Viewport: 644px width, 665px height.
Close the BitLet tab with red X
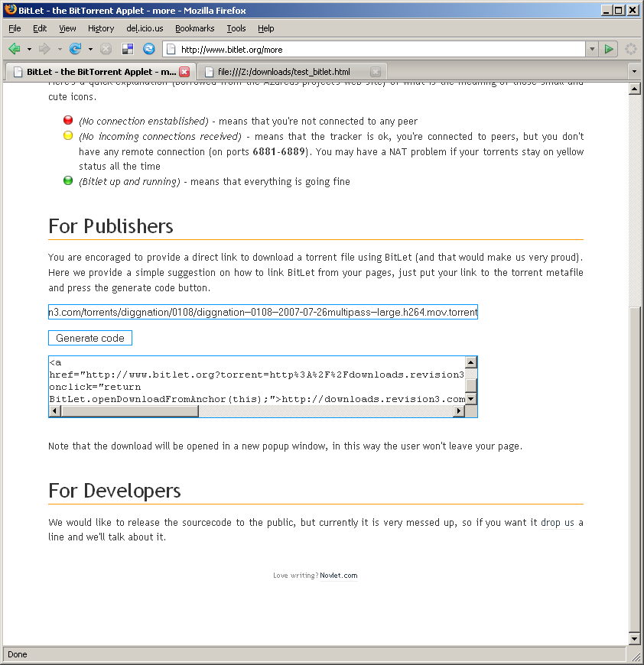click(184, 72)
